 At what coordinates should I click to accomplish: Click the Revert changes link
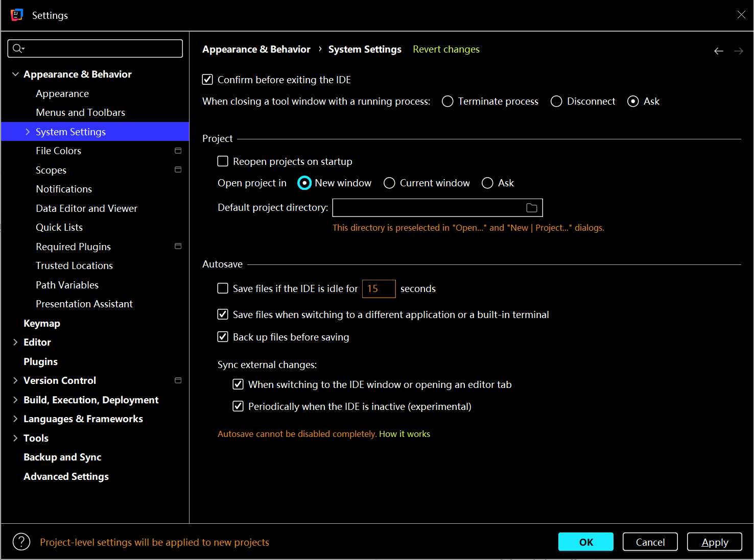[446, 50]
